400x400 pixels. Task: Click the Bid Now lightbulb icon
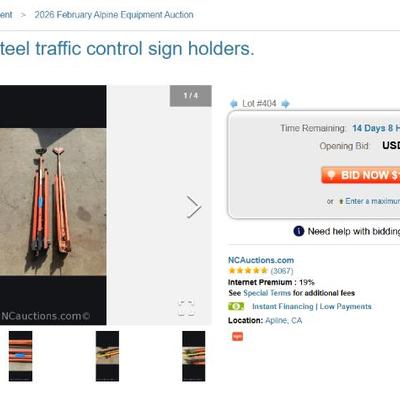[330, 175]
